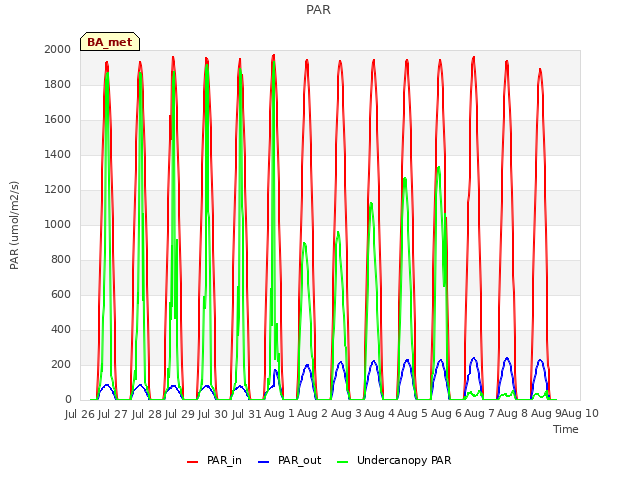Click the Aug 4 x-axis date label
Image resolution: width=640 pixels, height=480 pixels.
pos(379,414)
